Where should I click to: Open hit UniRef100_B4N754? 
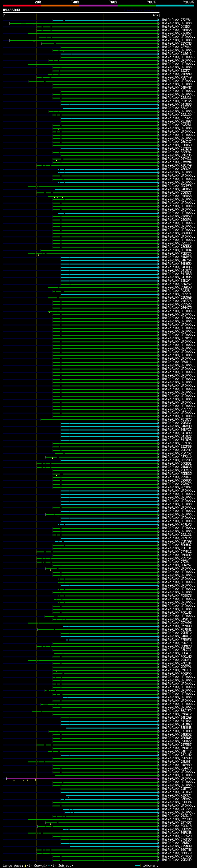(176, 260)
